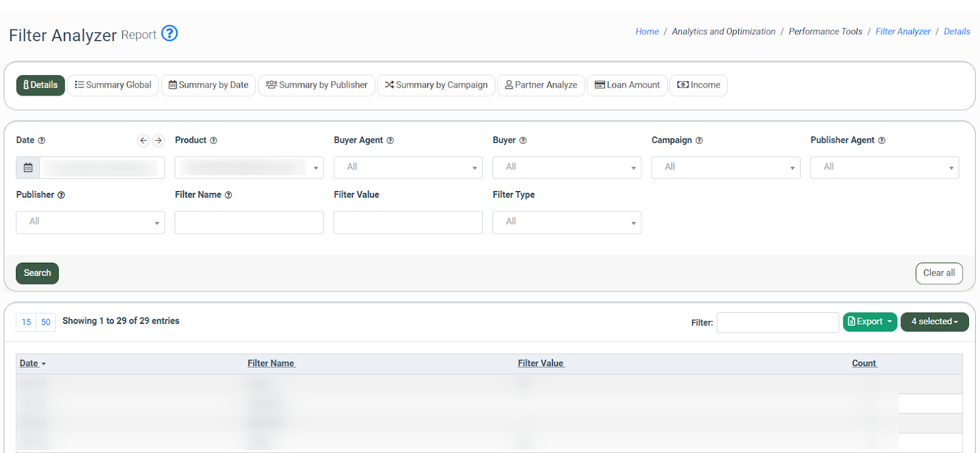
Task: Click the Filter Value text input
Action: point(408,222)
